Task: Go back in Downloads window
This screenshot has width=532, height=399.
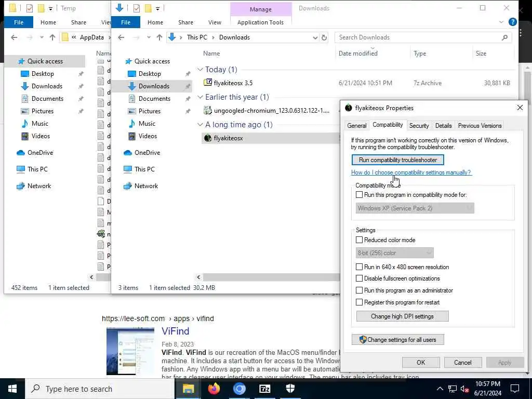Action: [121, 37]
